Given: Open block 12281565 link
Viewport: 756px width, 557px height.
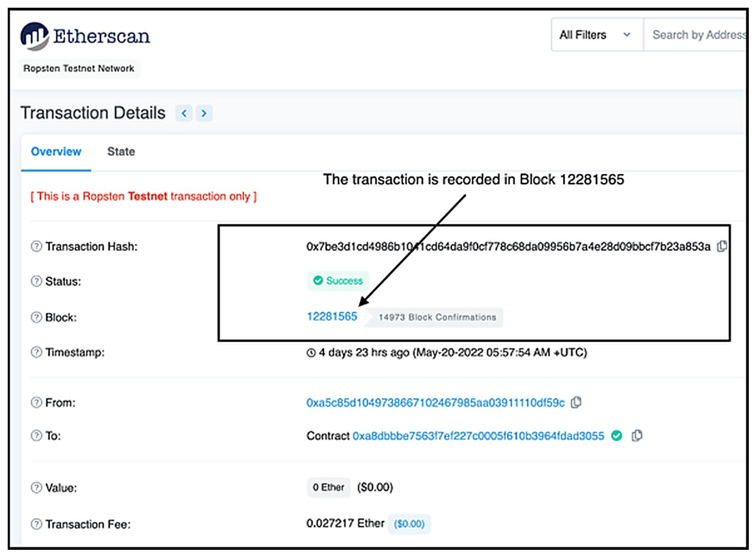Looking at the screenshot, I should click(x=332, y=316).
